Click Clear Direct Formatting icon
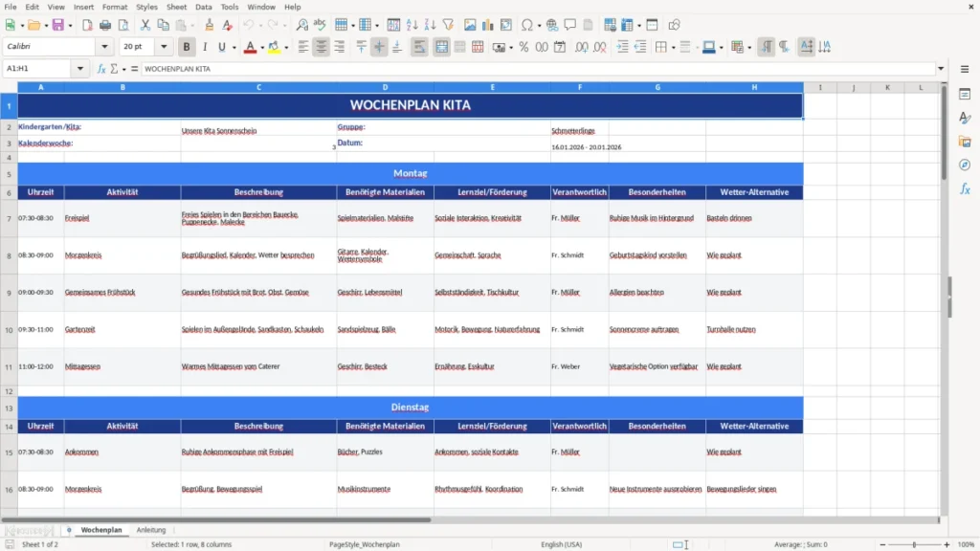The height and width of the screenshot is (551, 980). coord(228,25)
